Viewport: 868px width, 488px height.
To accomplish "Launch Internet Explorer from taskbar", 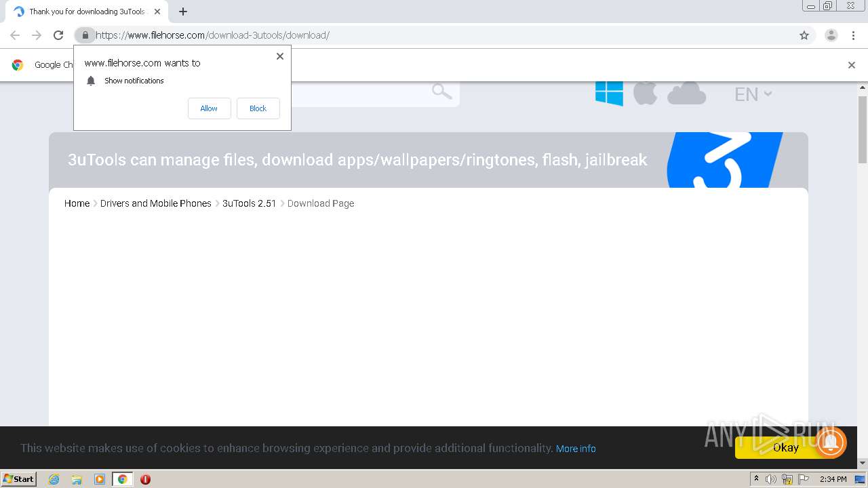I will click(x=54, y=479).
